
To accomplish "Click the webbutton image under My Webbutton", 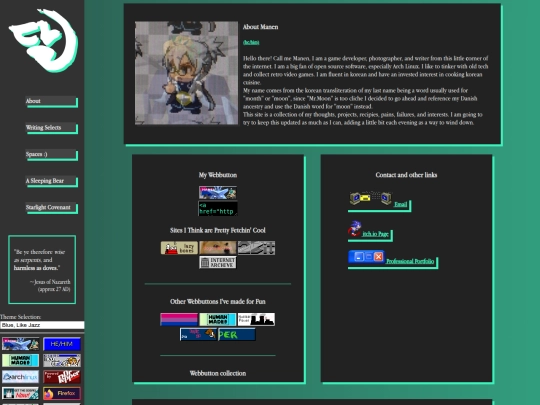I will pos(218,193).
